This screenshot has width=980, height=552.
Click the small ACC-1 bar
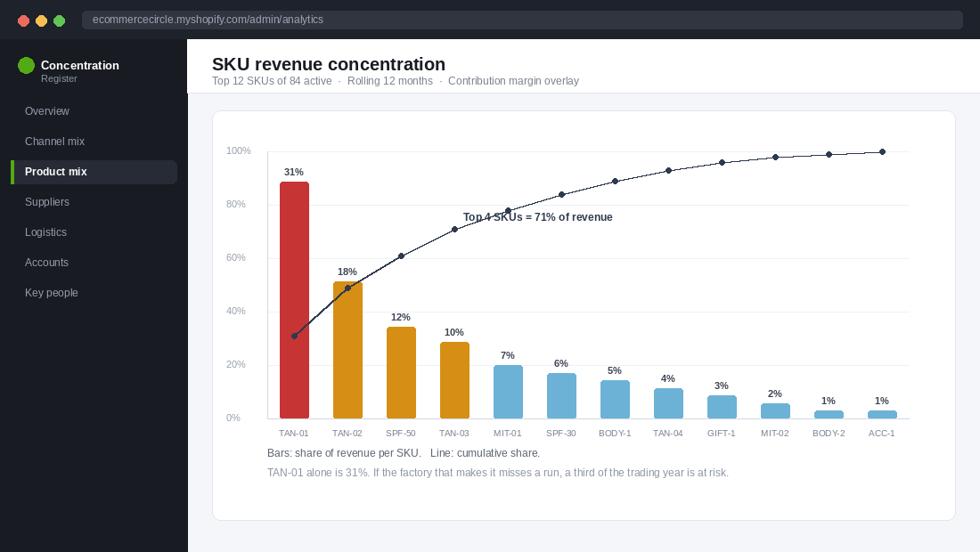[x=882, y=415]
